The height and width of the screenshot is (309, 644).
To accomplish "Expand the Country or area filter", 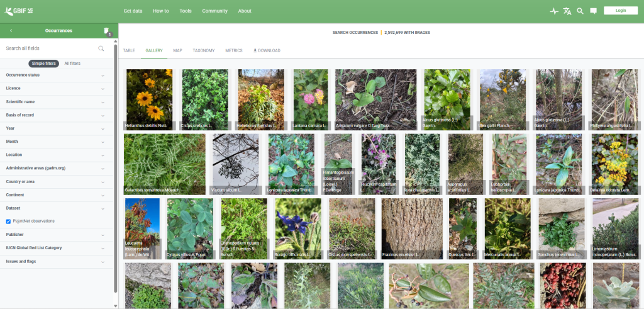I will (x=56, y=182).
